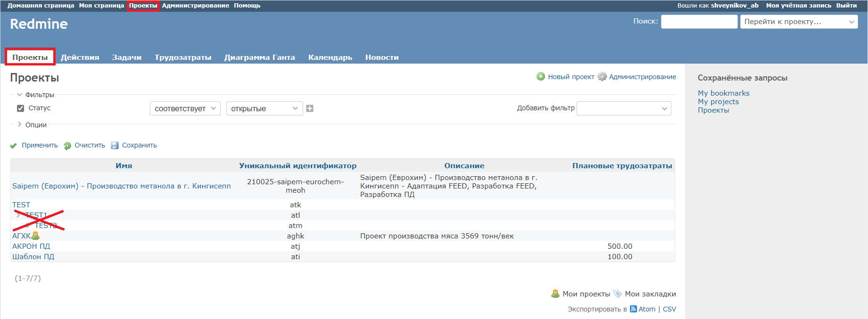
Task: Open Проекты saved query in sidebar
Action: tap(713, 110)
